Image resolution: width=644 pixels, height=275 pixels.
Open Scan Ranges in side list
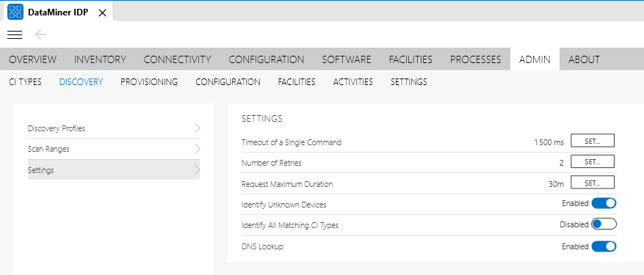click(x=114, y=149)
